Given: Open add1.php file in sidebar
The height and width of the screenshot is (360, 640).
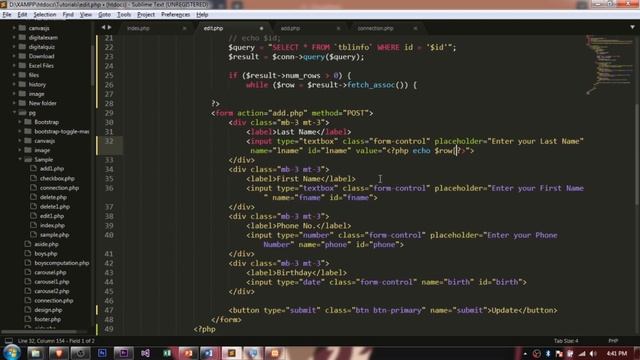Looking at the screenshot, I should click(x=52, y=169).
